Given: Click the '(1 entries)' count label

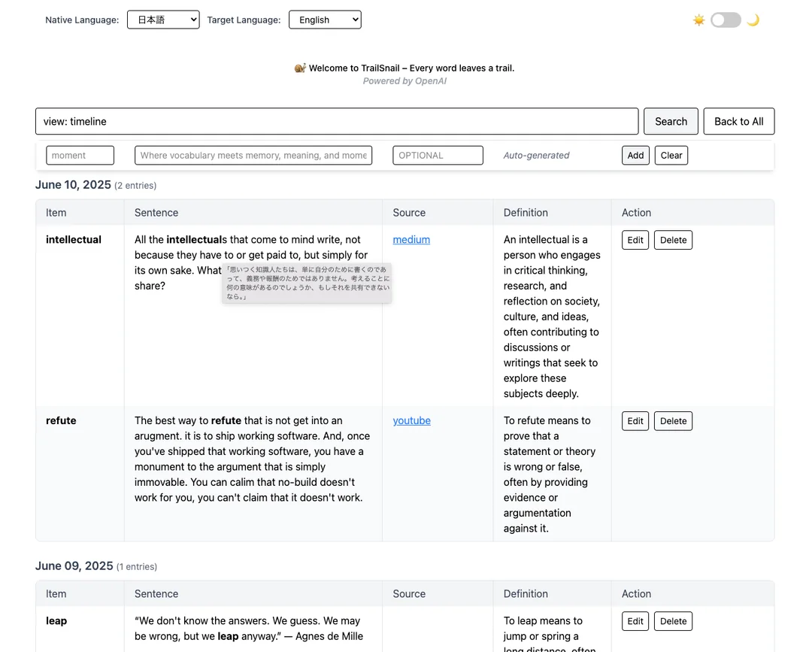Looking at the screenshot, I should pyautogui.click(x=137, y=566).
